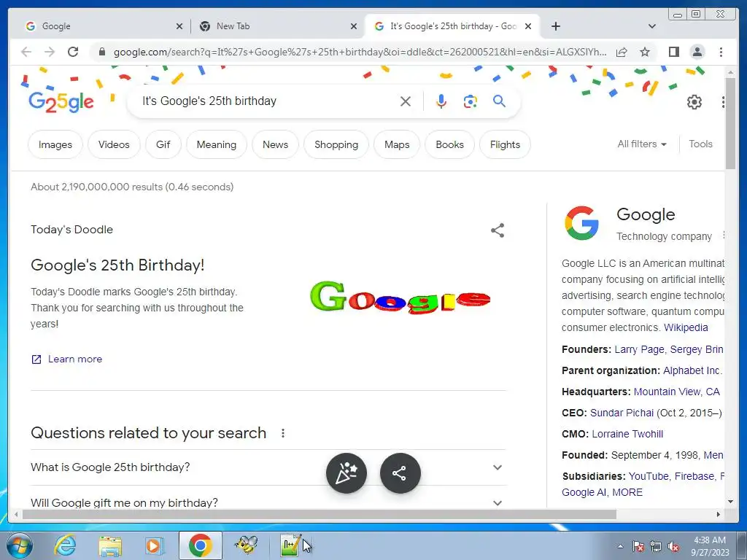The height and width of the screenshot is (560, 747).
Task: Filter results by Videos
Action: coord(114,144)
